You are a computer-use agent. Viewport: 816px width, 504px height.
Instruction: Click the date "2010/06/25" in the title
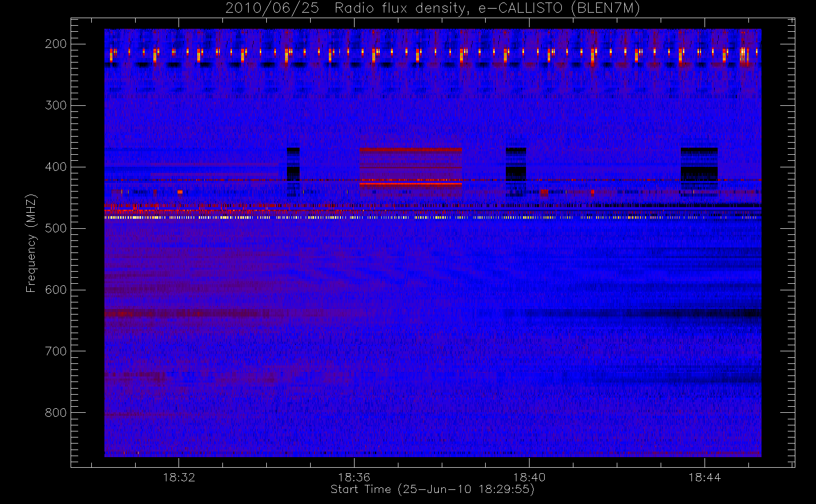click(x=272, y=9)
